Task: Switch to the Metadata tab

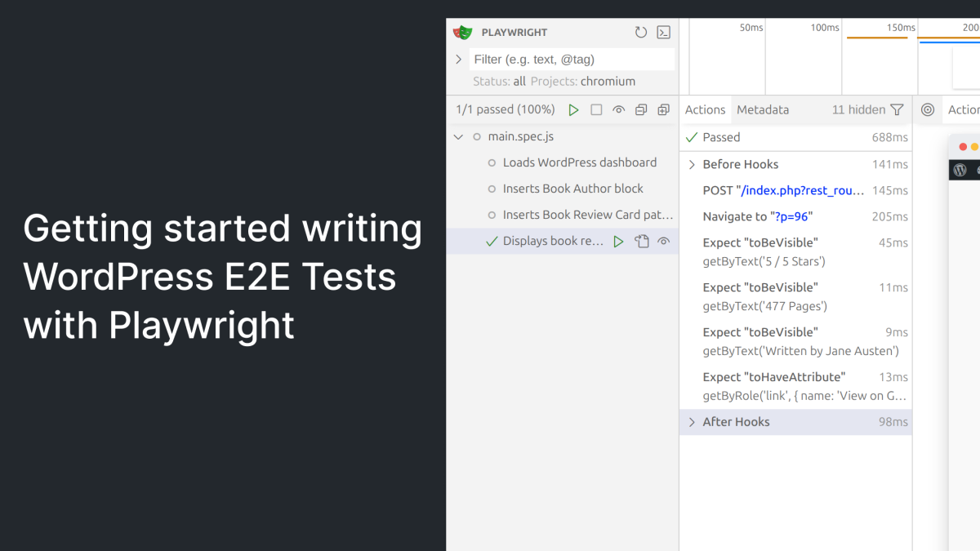Action: coord(763,109)
